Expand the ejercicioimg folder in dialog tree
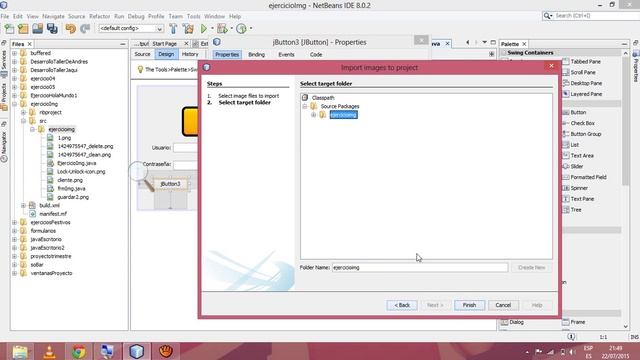This screenshot has height=360, width=640. click(x=313, y=115)
